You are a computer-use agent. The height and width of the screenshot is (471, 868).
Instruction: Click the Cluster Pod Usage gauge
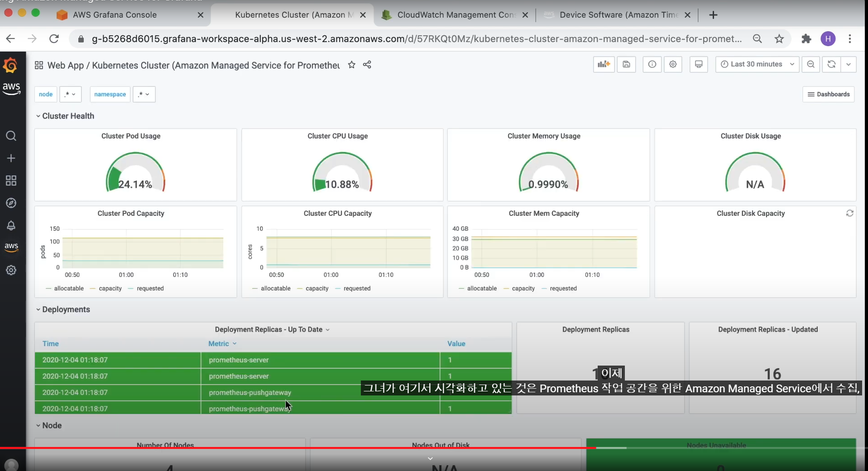[x=135, y=172]
